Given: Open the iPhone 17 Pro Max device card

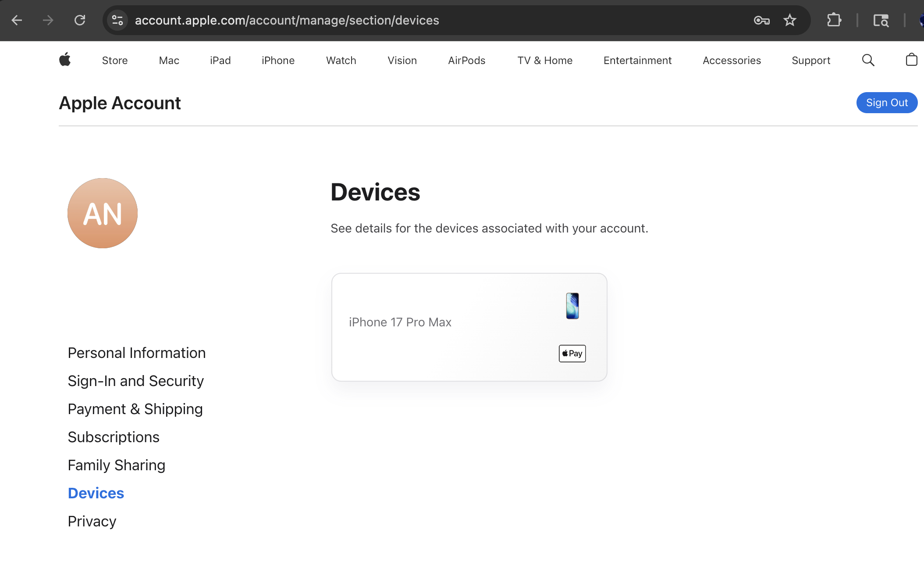Looking at the screenshot, I should click(x=469, y=327).
